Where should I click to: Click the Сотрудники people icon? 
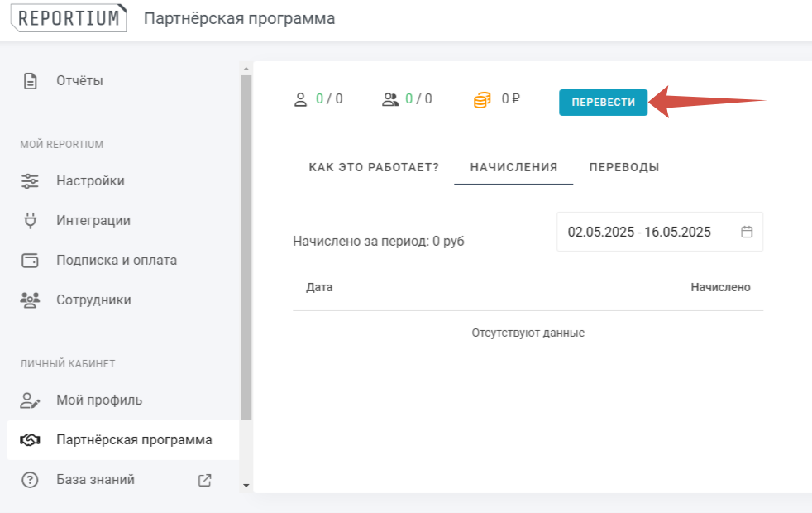coord(31,300)
